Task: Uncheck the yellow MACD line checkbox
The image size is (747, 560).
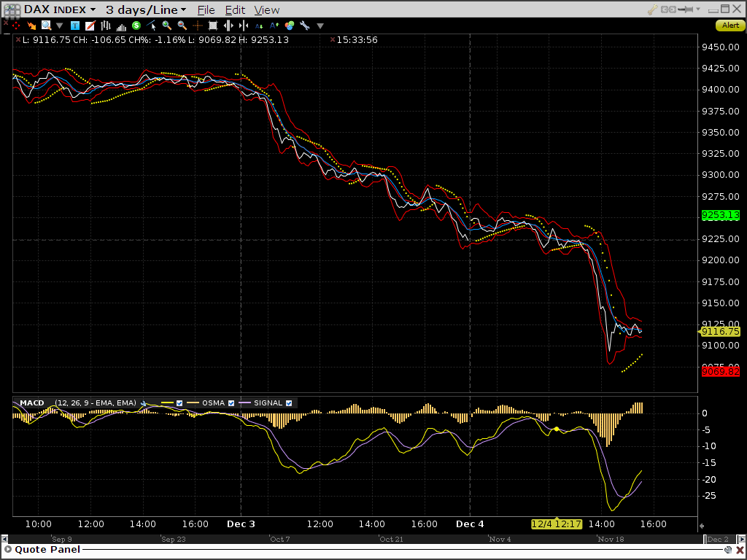Action: click(x=179, y=403)
